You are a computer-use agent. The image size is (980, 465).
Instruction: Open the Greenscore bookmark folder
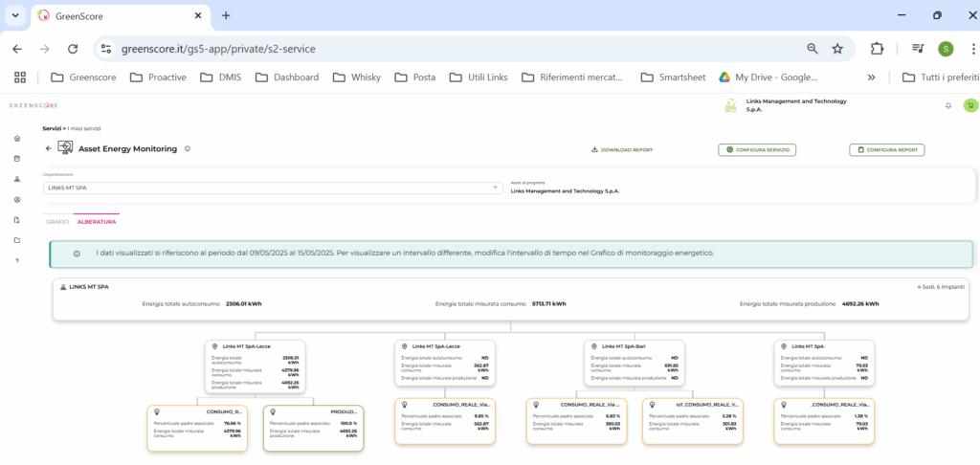(83, 77)
